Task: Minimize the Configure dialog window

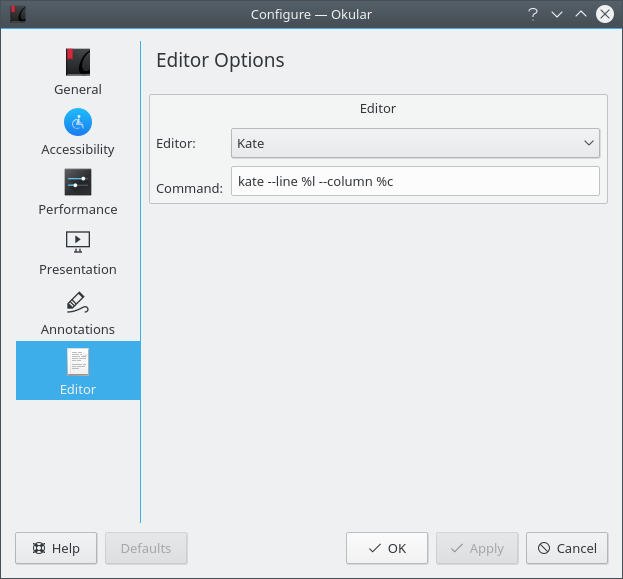Action: [557, 14]
